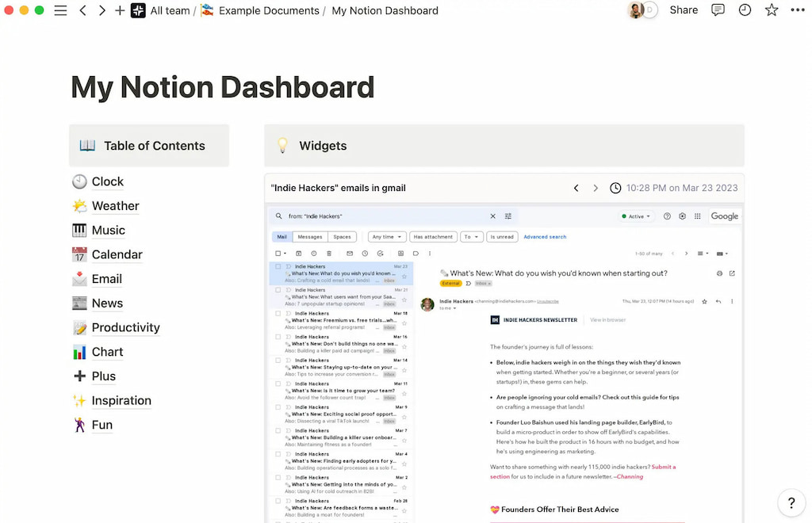
Task: Click the Advanced search link
Action: pos(543,237)
